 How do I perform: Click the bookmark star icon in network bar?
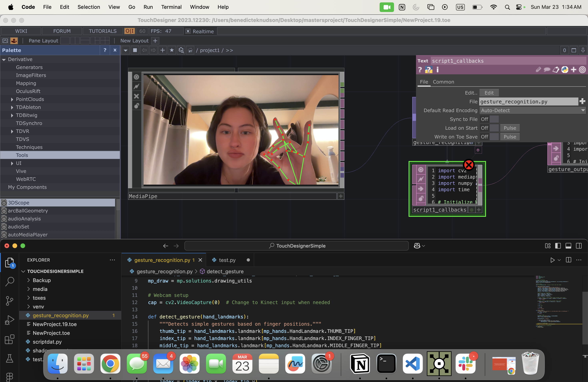click(x=172, y=50)
